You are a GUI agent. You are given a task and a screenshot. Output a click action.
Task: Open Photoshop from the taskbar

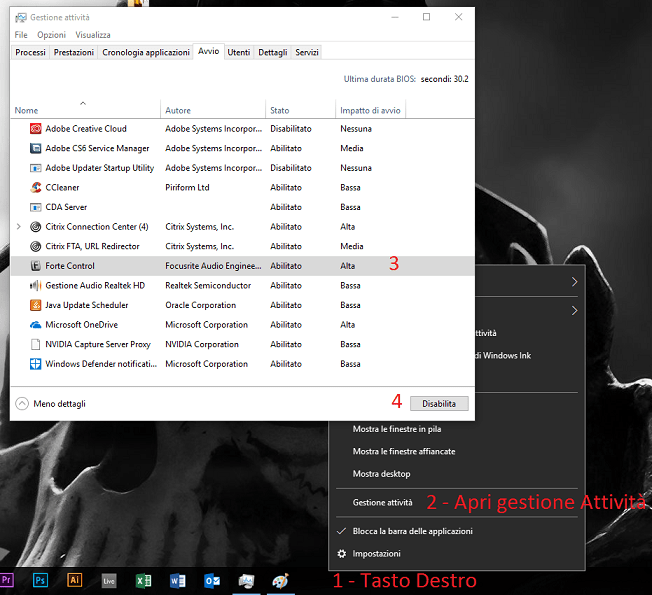(x=40, y=580)
